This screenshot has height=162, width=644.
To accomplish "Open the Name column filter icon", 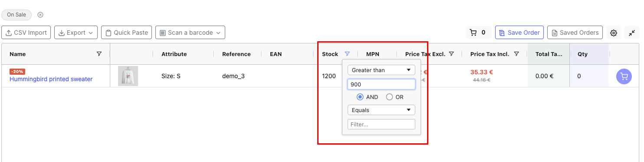I will pos(99,54).
